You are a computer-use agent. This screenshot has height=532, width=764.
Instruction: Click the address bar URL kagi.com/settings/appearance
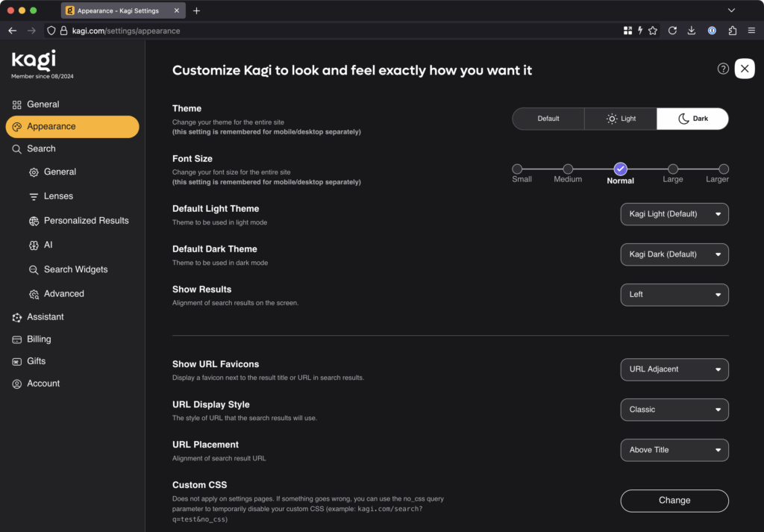pyautogui.click(x=126, y=31)
